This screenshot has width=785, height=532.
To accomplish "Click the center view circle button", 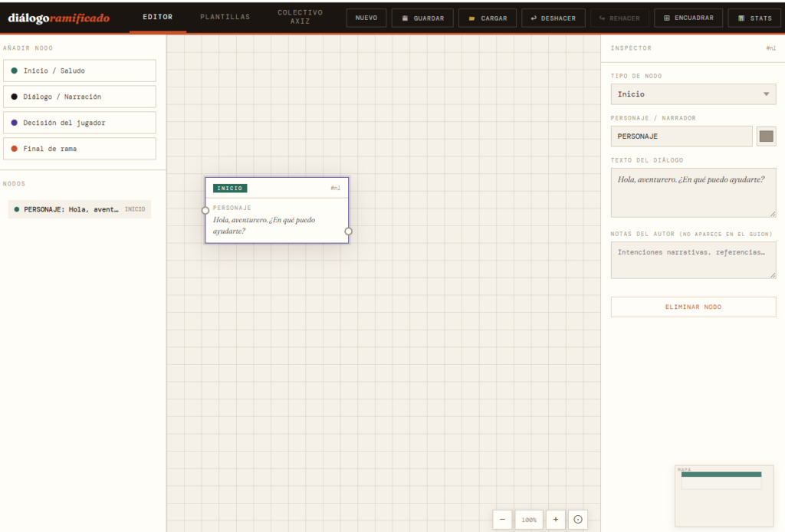I will click(x=578, y=519).
